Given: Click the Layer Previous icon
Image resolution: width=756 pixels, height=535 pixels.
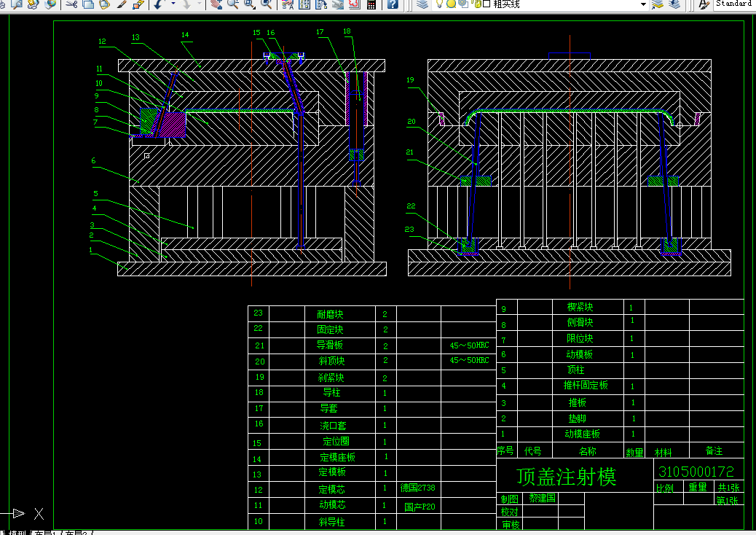Looking at the screenshot, I should 674,4.
